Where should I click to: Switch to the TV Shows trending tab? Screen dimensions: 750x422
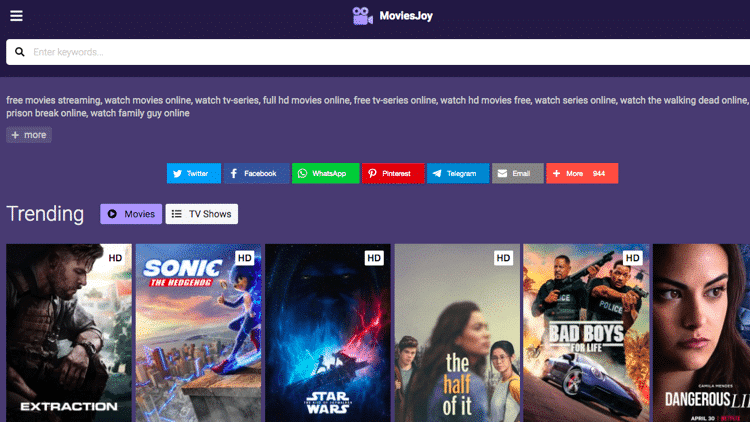pyautogui.click(x=201, y=214)
